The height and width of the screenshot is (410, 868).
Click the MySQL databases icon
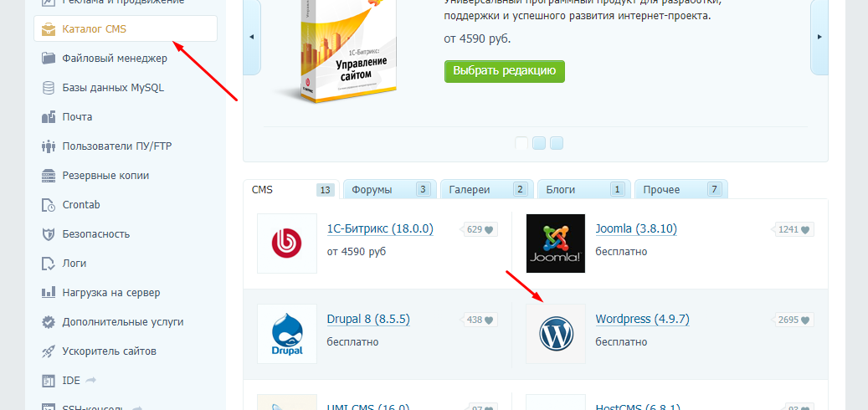(x=48, y=88)
